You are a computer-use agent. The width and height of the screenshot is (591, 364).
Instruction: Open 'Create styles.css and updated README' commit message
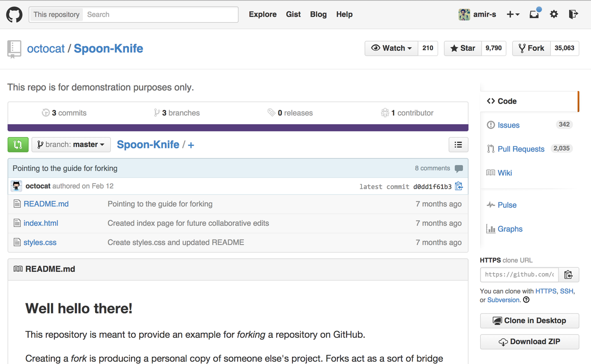(x=176, y=242)
